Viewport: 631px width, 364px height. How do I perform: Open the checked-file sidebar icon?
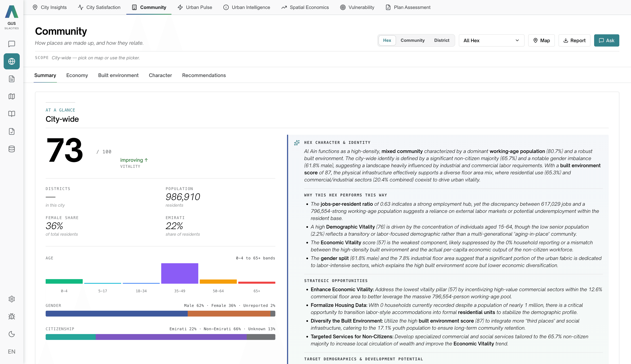12,131
